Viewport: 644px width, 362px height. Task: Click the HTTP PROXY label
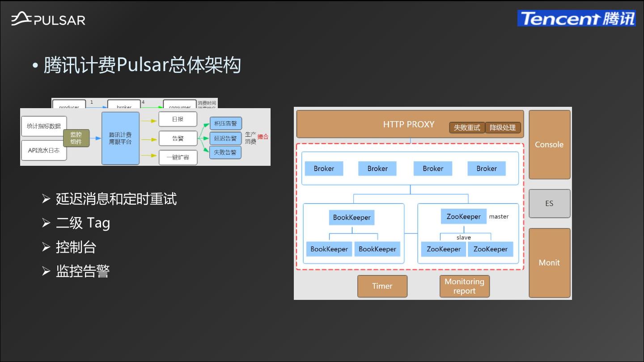[409, 124]
